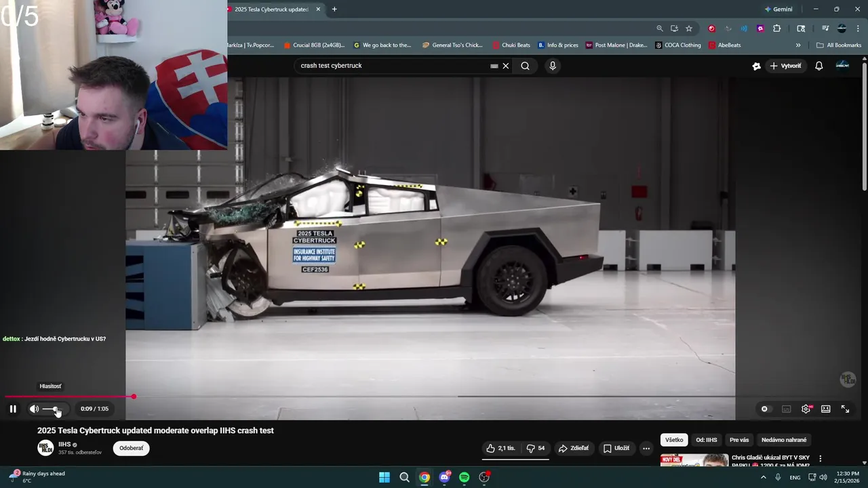
Task: Open the Windows Start menu
Action: [384, 477]
